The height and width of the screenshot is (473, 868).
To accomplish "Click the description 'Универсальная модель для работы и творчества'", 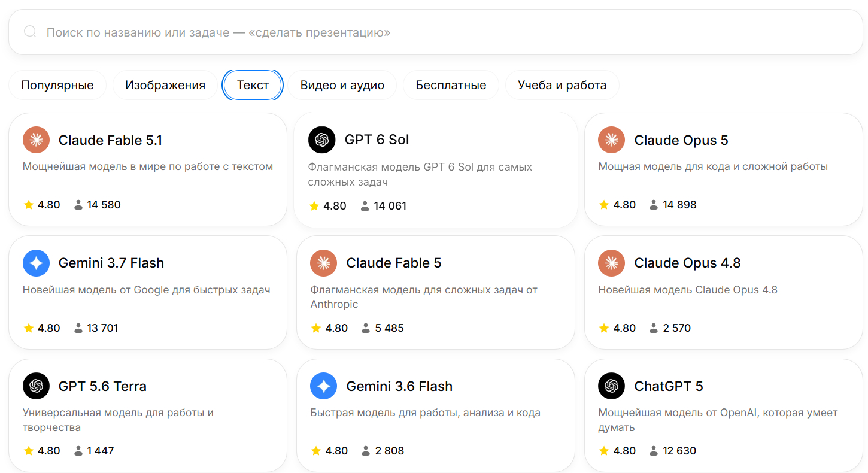I will [x=119, y=420].
